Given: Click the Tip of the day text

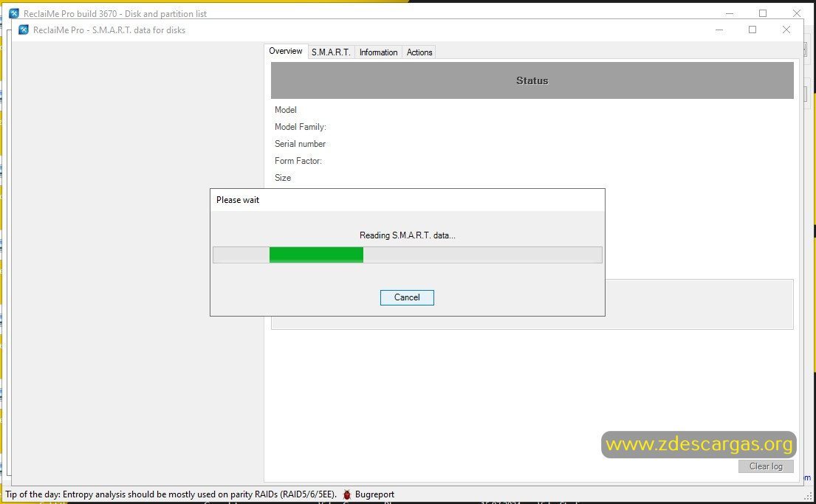Looking at the screenshot, I should coord(171,494).
